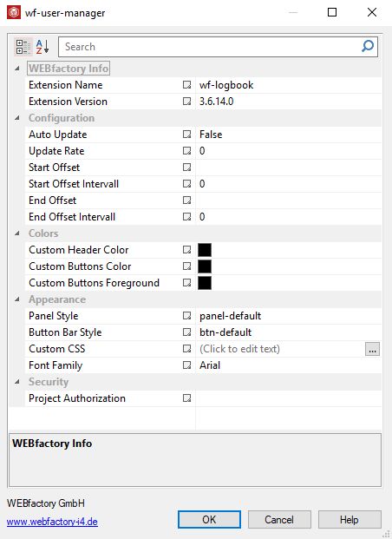Viewport: 392px width, 539px height.
Task: Sort properties alphabetically with A-Z icon
Action: tap(42, 47)
